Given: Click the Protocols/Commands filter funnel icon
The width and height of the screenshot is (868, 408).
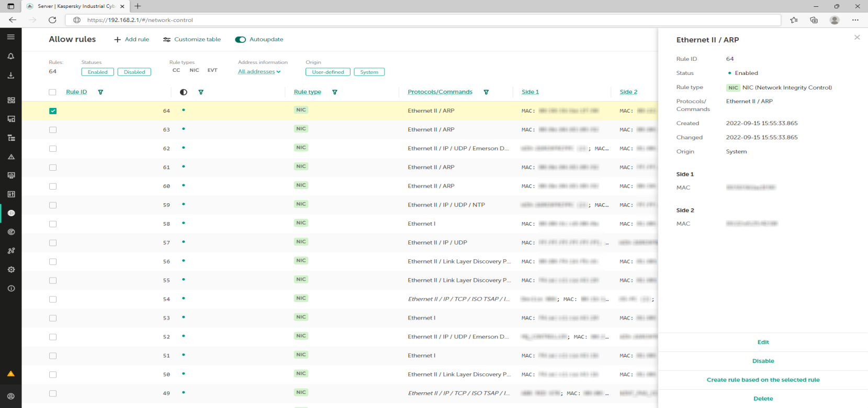Looking at the screenshot, I should [486, 92].
